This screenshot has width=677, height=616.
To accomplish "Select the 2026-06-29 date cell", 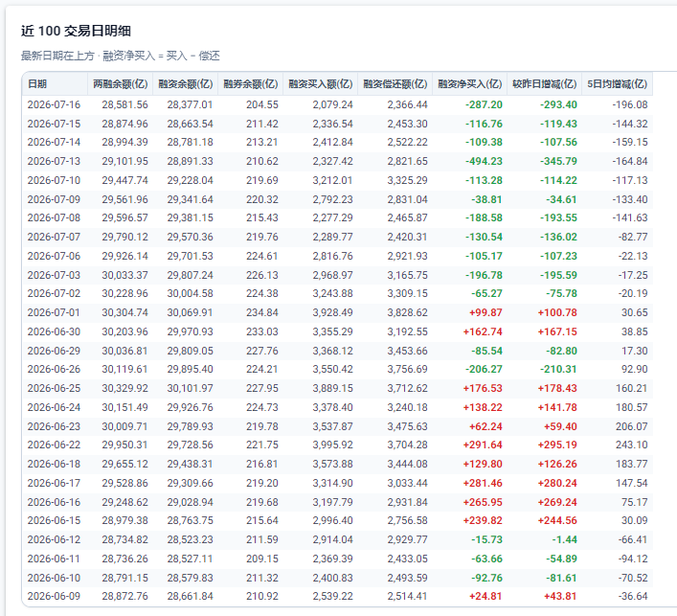I will (x=54, y=351).
